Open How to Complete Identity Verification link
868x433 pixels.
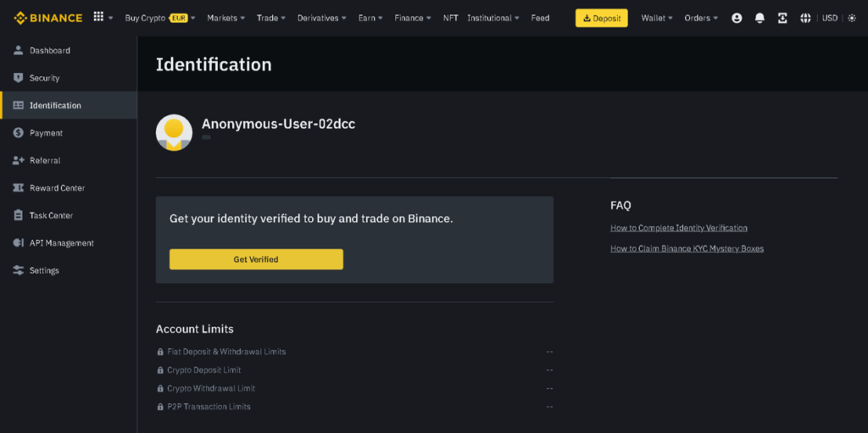[679, 228]
